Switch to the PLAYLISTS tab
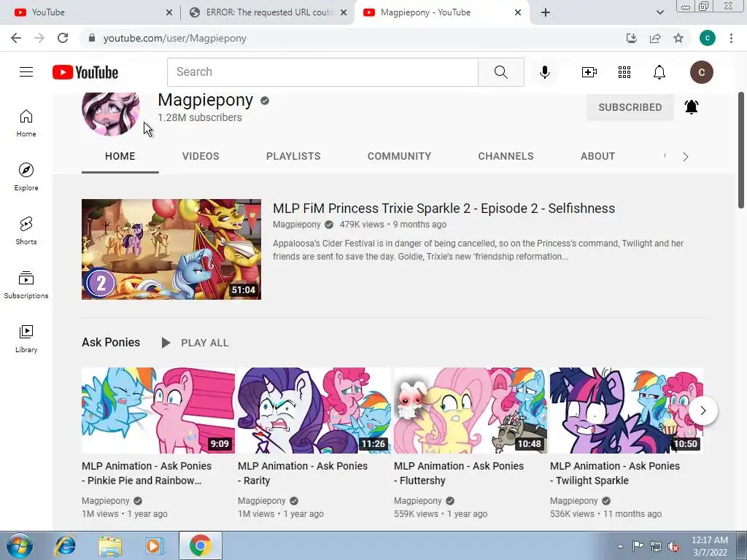The image size is (747, 560). coord(293,156)
